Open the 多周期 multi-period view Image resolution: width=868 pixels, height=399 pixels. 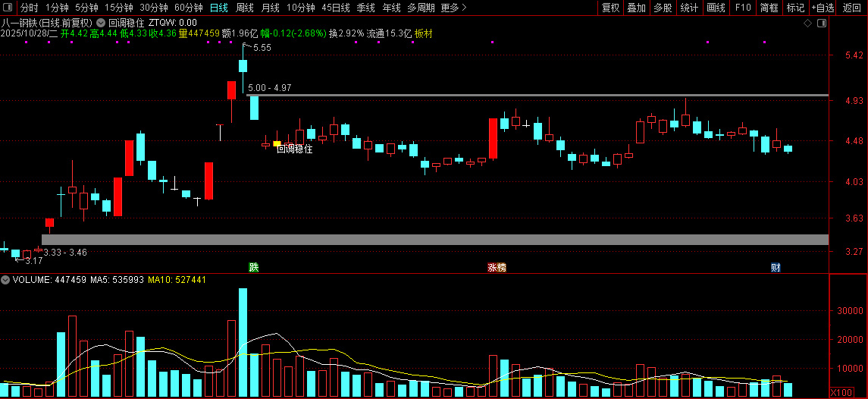coord(421,8)
